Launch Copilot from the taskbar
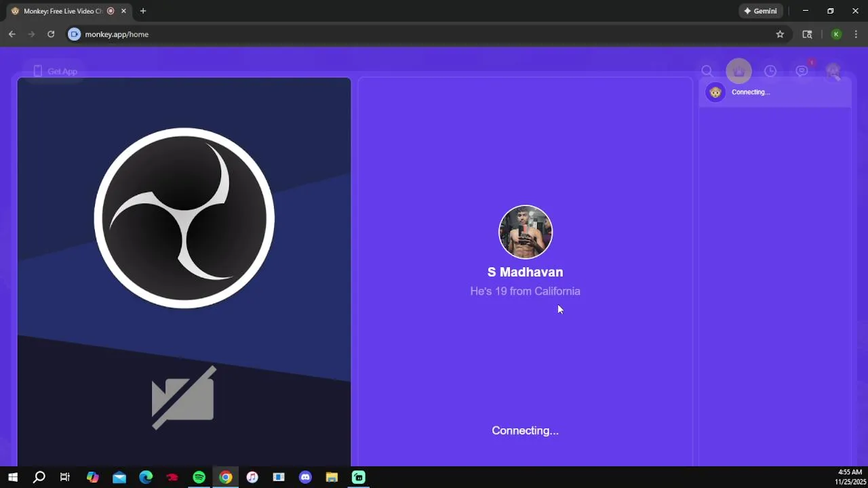The image size is (868, 488). tap(93, 477)
